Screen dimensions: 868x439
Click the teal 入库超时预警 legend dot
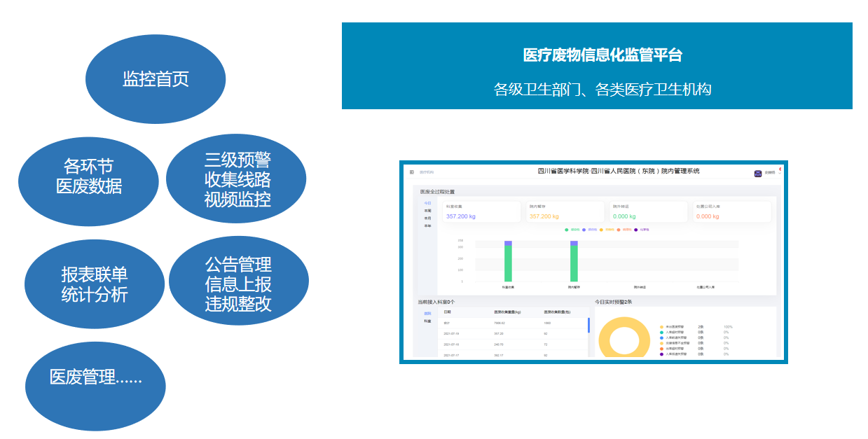(661, 331)
